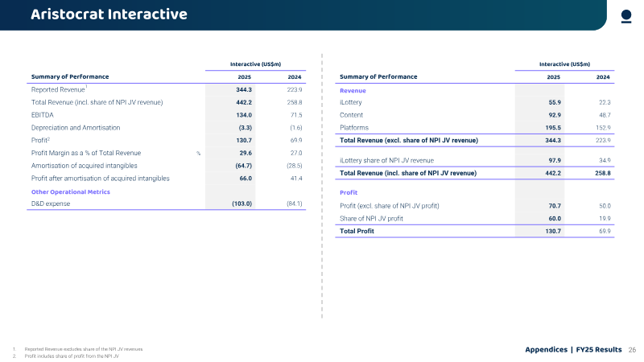Viewport: 644px width, 362px height.
Task: Click the Aristocrat Interactive slide title
Action: pyautogui.click(x=109, y=14)
